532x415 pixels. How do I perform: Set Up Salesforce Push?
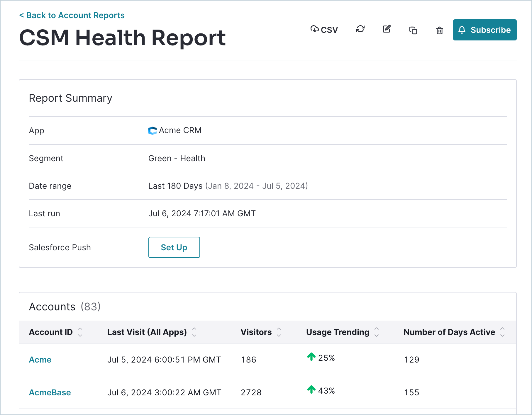174,247
